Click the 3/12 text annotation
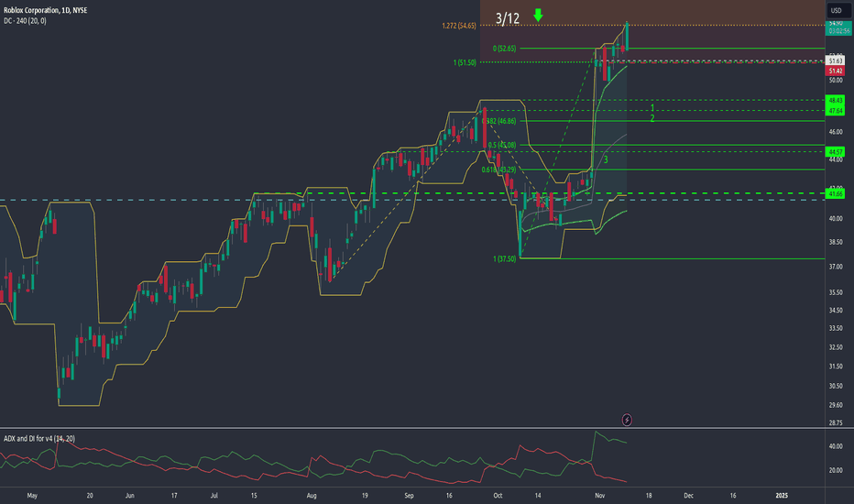 click(508, 18)
